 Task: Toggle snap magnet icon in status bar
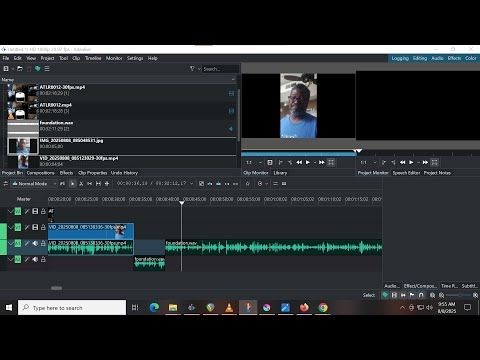pos(421,295)
